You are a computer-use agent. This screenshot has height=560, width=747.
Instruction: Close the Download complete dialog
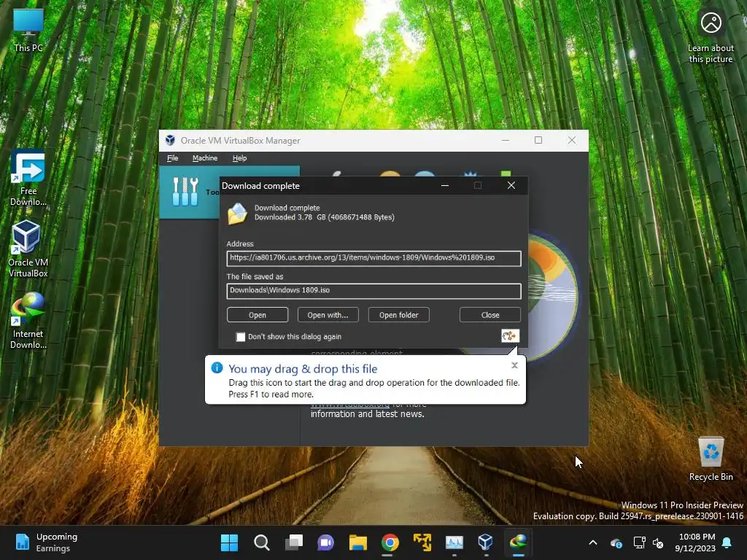point(511,186)
